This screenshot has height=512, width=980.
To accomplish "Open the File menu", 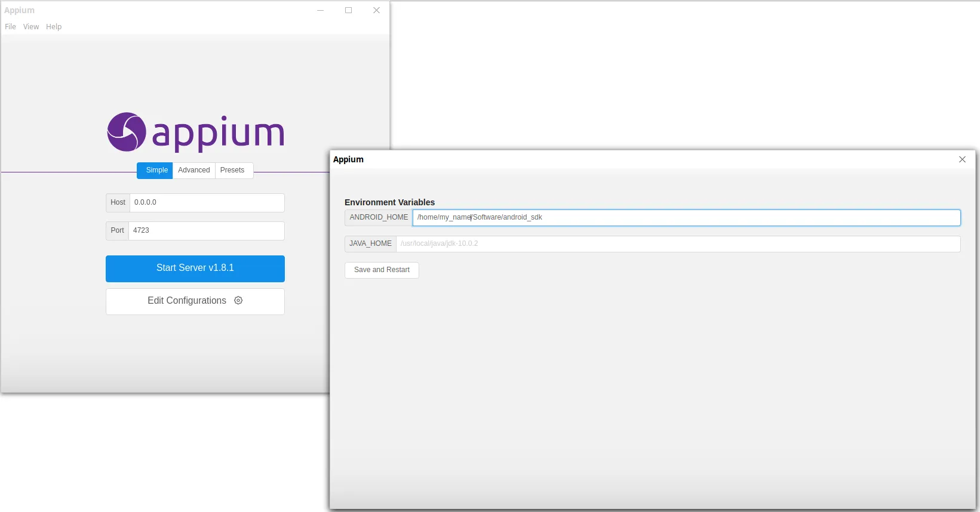I will point(10,27).
